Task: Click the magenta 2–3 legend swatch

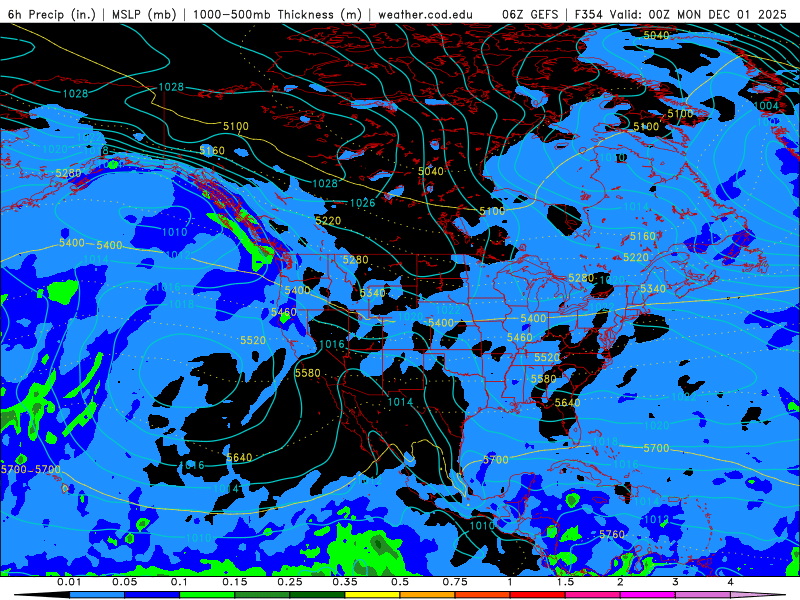Action: pyautogui.click(x=648, y=595)
